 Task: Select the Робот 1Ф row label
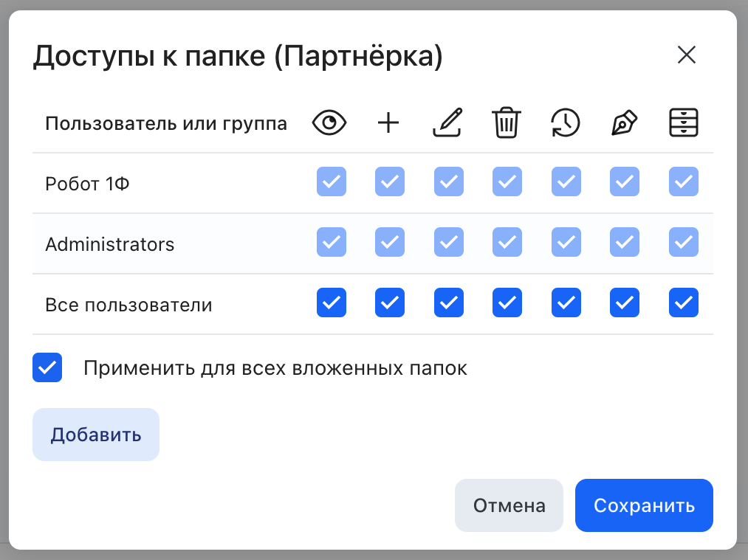pyautogui.click(x=87, y=184)
